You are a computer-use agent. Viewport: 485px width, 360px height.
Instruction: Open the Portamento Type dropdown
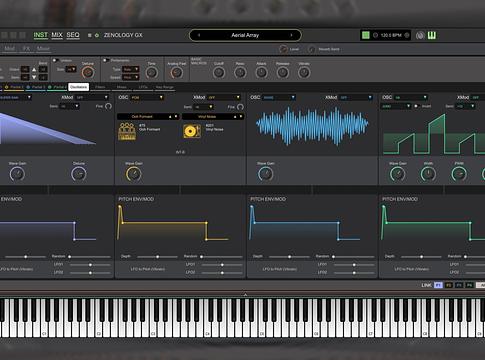coord(130,69)
